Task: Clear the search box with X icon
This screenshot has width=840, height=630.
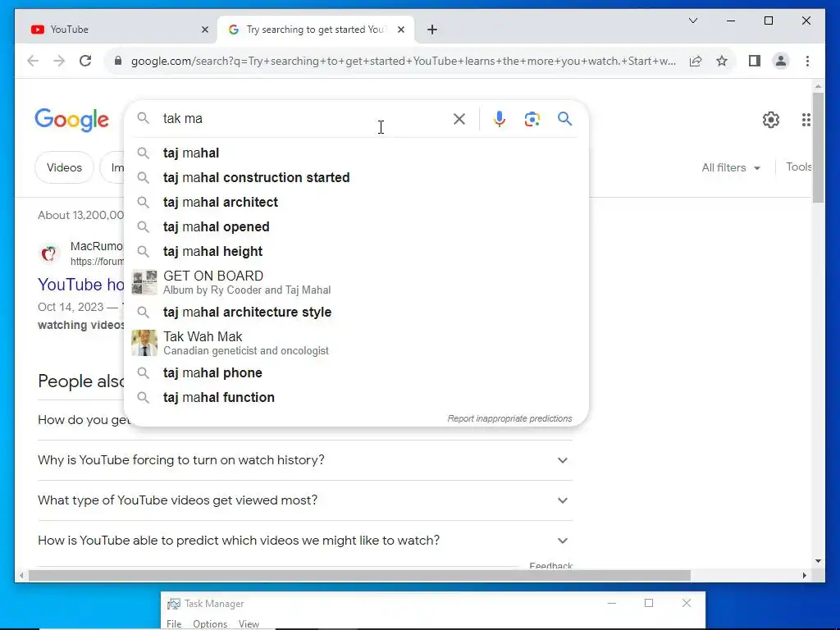Action: click(x=459, y=119)
